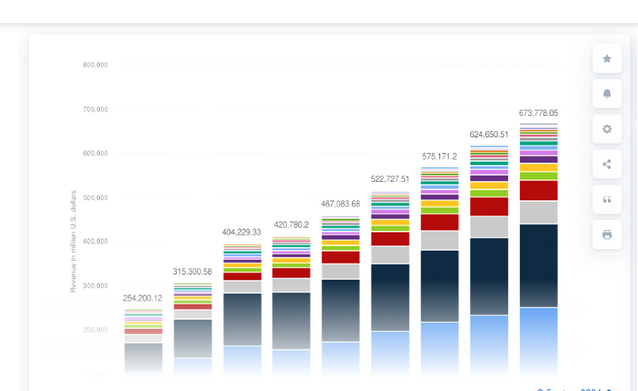Click the 800,000 y-axis tick label
This screenshot has height=391, width=638.
95,65
